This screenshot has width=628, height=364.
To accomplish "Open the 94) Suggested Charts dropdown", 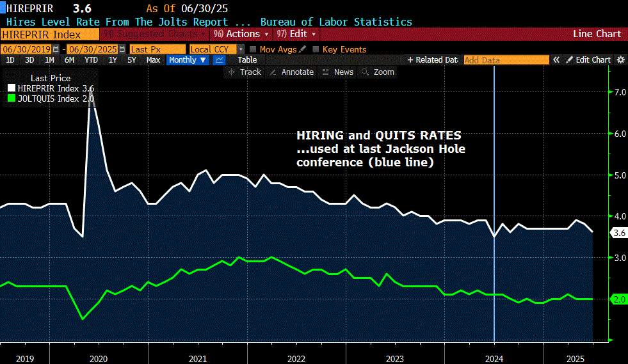I will point(154,34).
